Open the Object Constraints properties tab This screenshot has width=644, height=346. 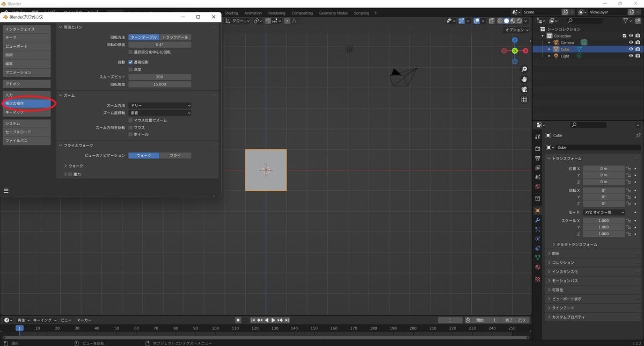538,248
